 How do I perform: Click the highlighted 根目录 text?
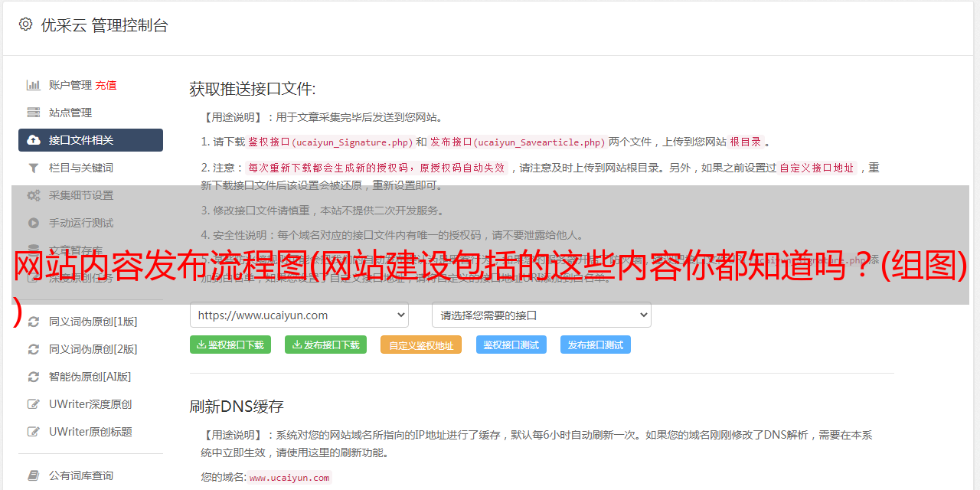tap(746, 142)
